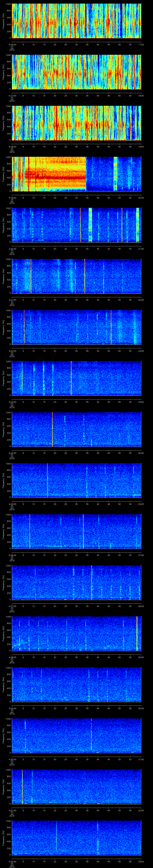The width and height of the screenshot is (153, 868).
Task: Select the '4:28:00' start time label
Action: click(x=12, y=657)
